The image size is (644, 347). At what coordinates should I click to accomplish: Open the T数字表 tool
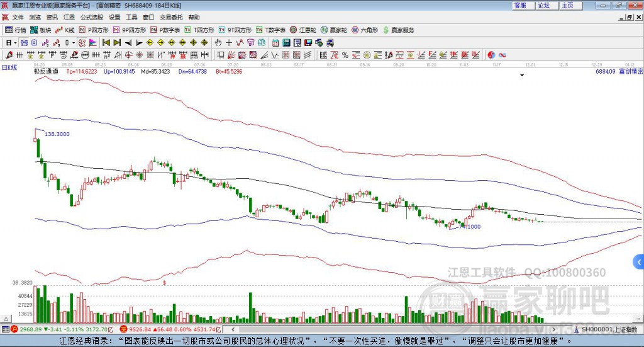click(x=270, y=30)
